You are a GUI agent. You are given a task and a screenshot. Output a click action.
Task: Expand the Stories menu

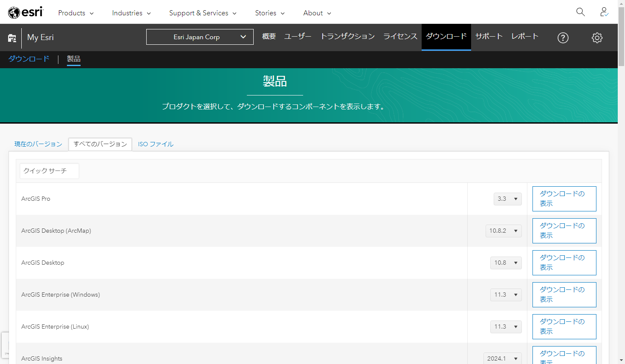click(x=270, y=13)
